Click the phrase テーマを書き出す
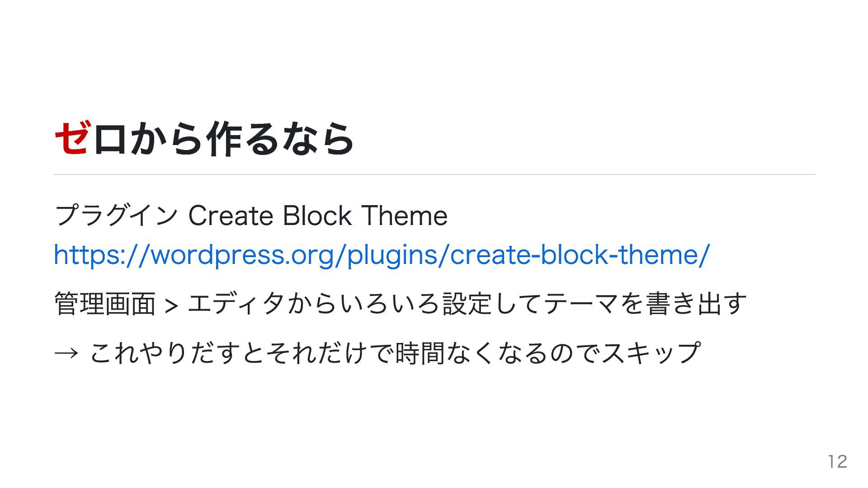The height and width of the screenshot is (488, 868). pyautogui.click(x=646, y=303)
